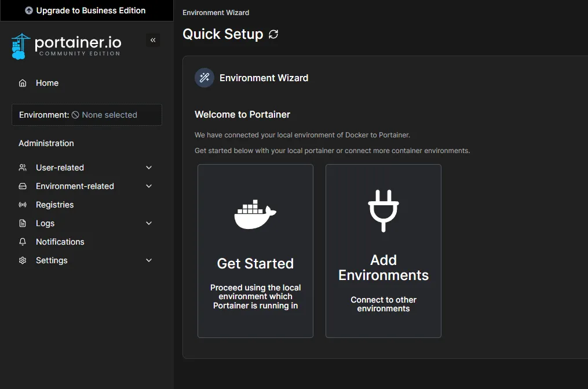Expand the Environment-related chevron
The width and height of the screenshot is (588, 389).
149,186
